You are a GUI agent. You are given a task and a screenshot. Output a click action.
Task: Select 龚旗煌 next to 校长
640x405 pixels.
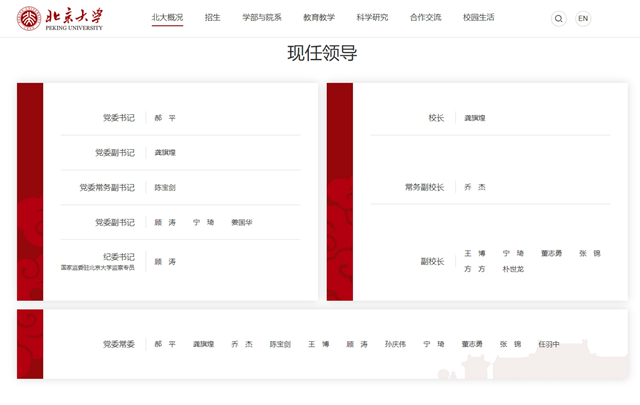click(475, 118)
